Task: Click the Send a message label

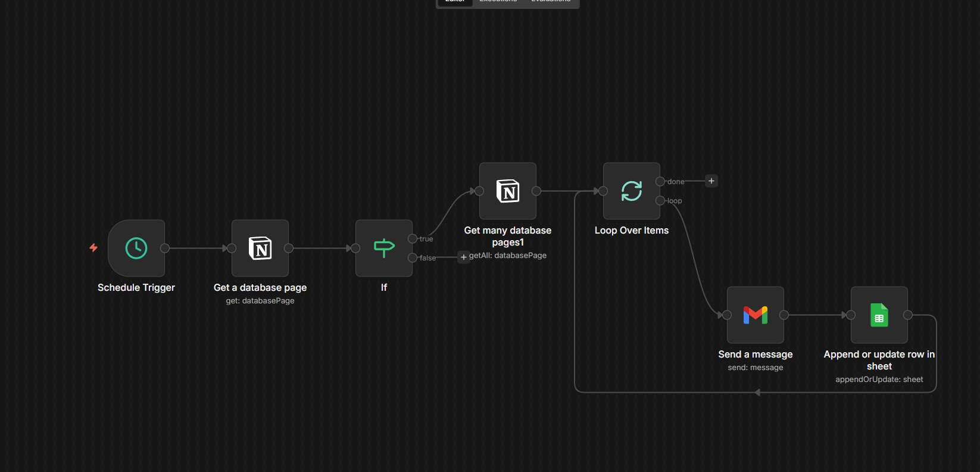Action: [756, 354]
